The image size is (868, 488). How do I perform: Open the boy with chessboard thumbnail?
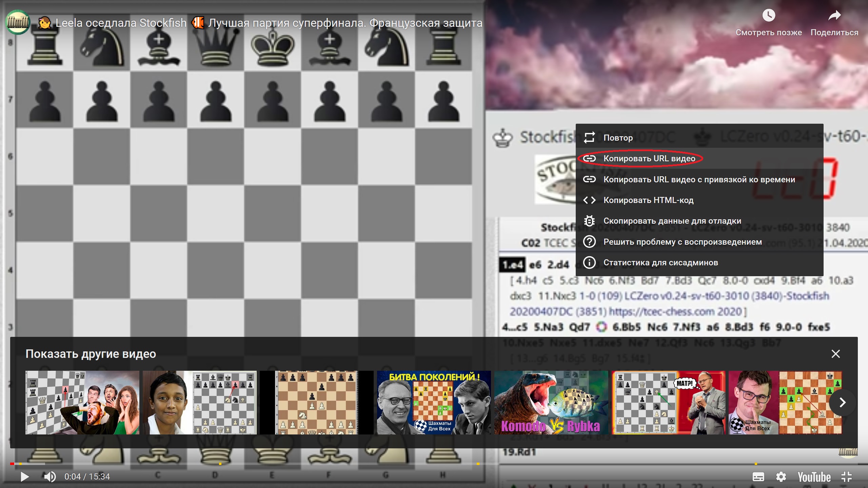click(x=199, y=403)
